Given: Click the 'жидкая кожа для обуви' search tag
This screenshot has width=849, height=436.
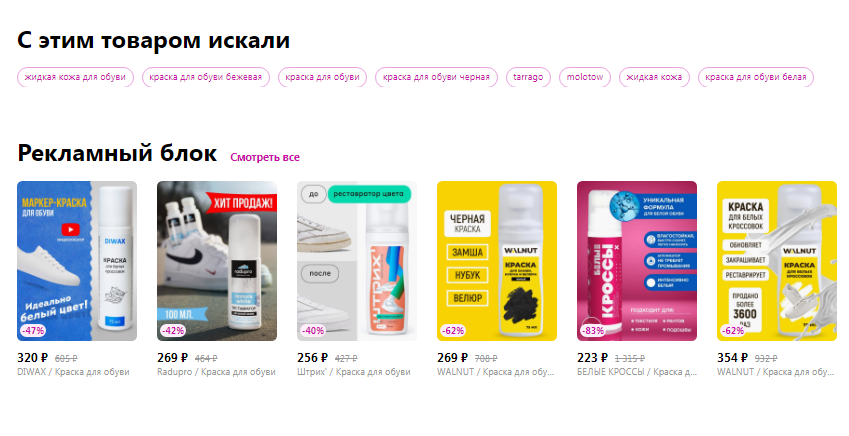Looking at the screenshot, I should [75, 77].
